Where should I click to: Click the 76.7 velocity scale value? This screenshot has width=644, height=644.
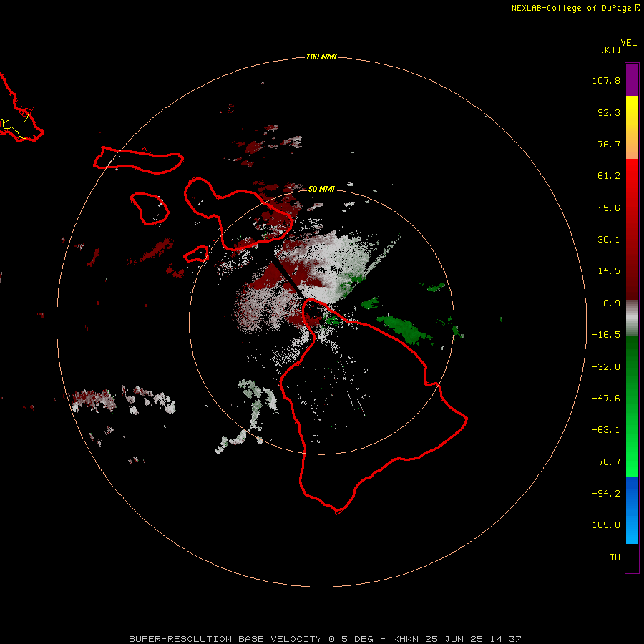(x=609, y=144)
